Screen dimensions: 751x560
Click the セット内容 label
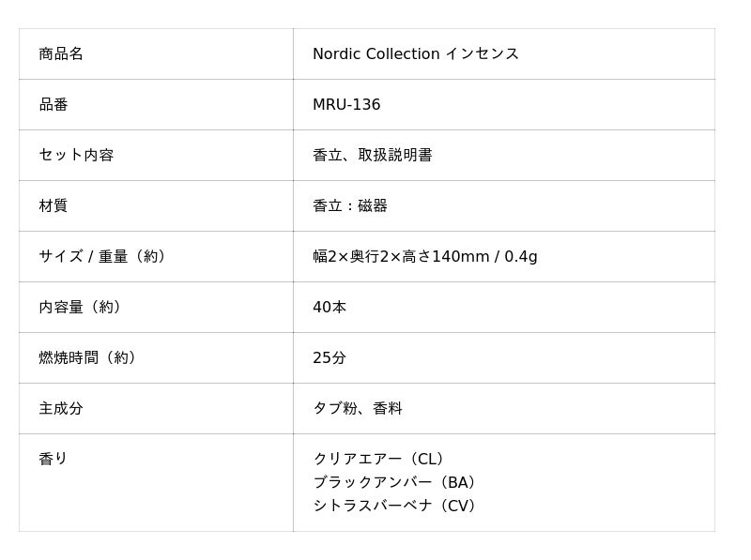coord(76,156)
